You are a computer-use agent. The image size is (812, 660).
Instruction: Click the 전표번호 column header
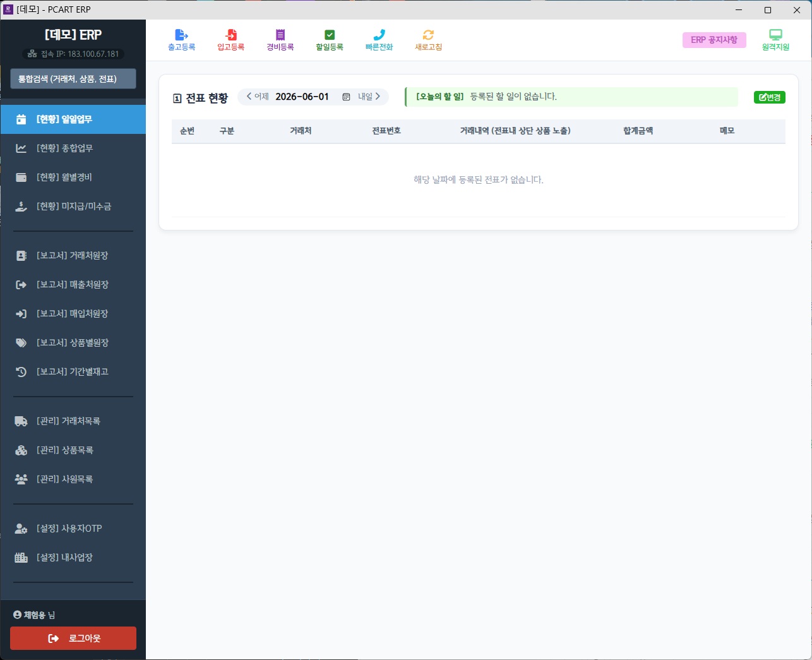386,131
